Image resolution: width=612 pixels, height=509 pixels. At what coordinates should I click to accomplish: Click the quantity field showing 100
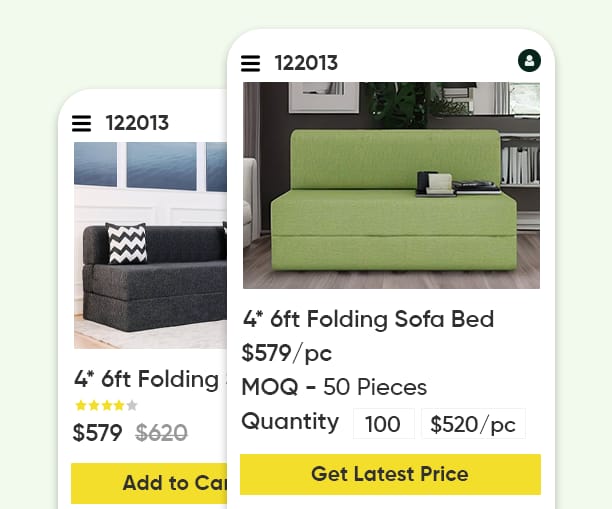click(383, 424)
